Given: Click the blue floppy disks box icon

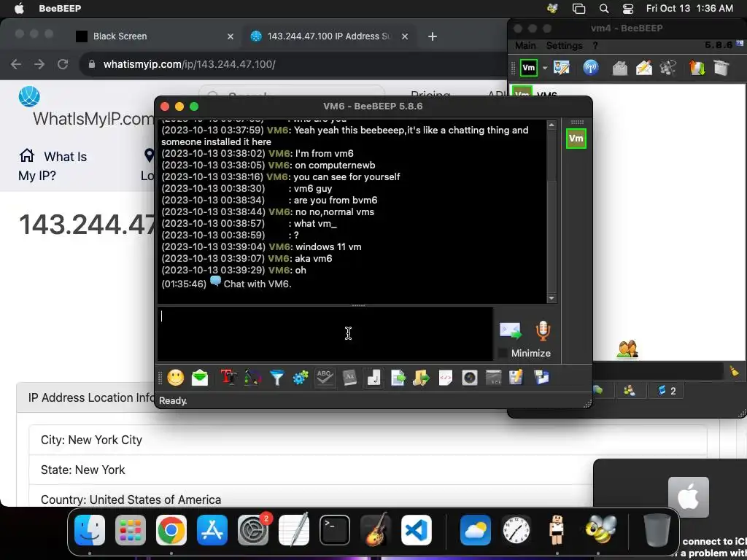Looking at the screenshot, I should [x=542, y=378].
